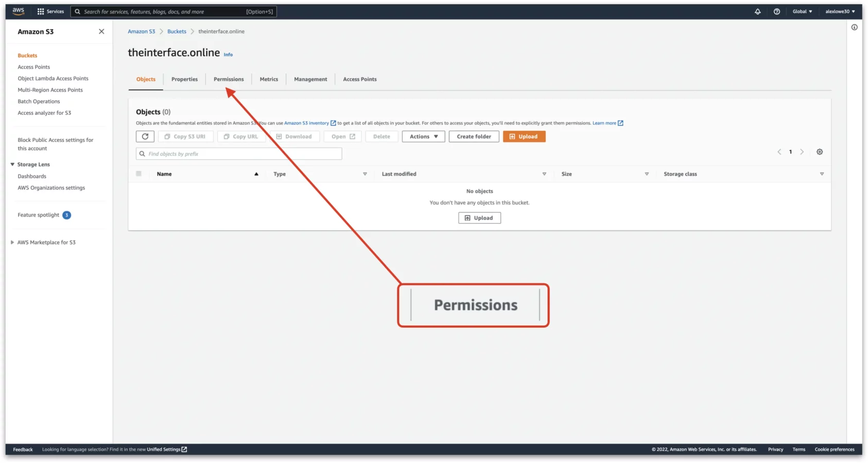The width and height of the screenshot is (868, 463).
Task: Follow the Learn more link
Action: [607, 123]
